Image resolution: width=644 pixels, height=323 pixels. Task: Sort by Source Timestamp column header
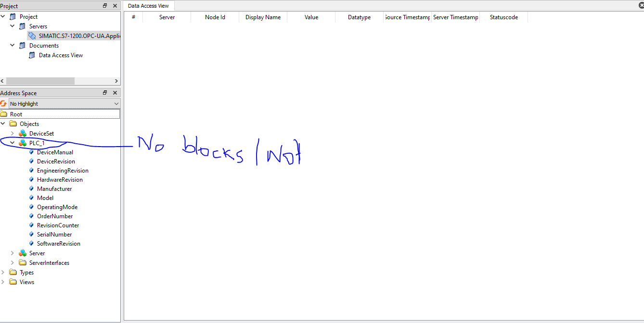pos(408,17)
